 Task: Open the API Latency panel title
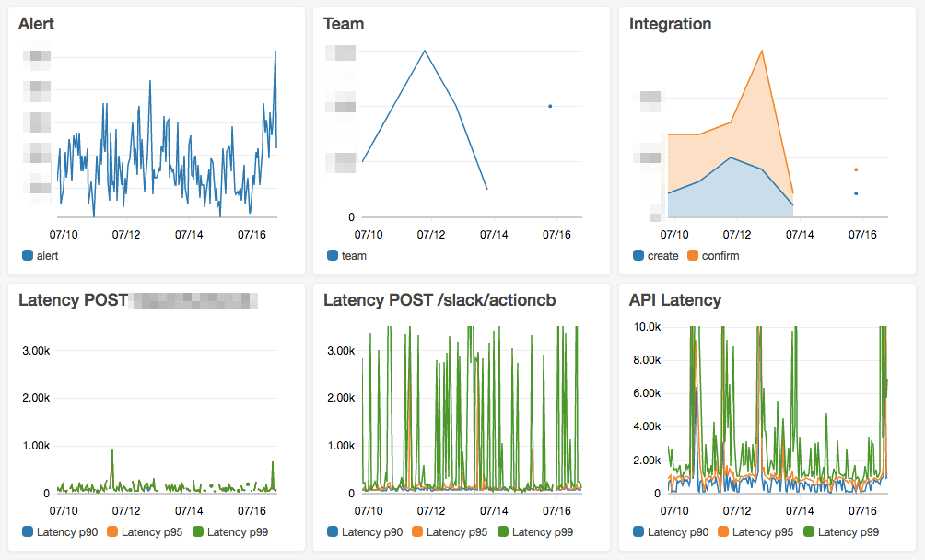point(674,300)
